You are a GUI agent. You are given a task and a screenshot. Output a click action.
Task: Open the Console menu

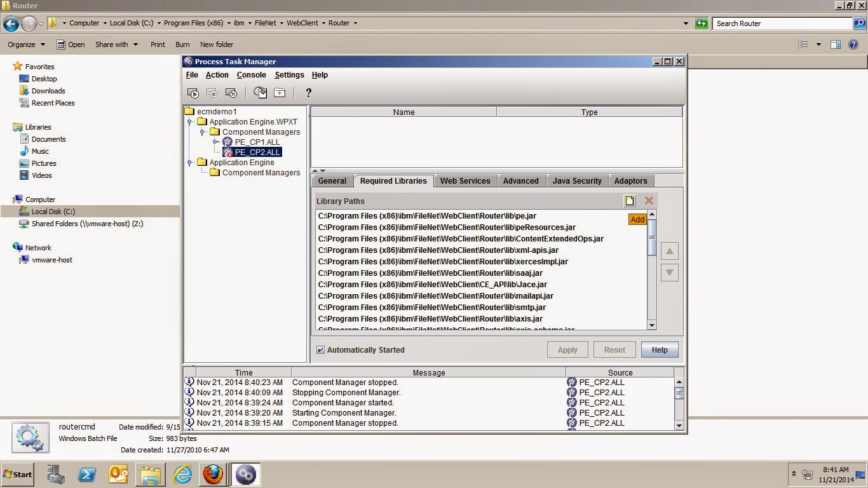(x=251, y=74)
